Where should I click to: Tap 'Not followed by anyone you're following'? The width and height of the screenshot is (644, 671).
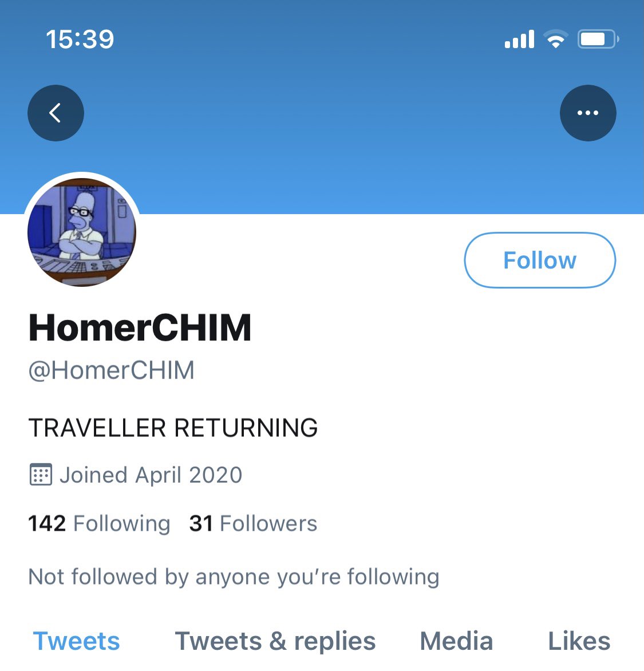[234, 577]
